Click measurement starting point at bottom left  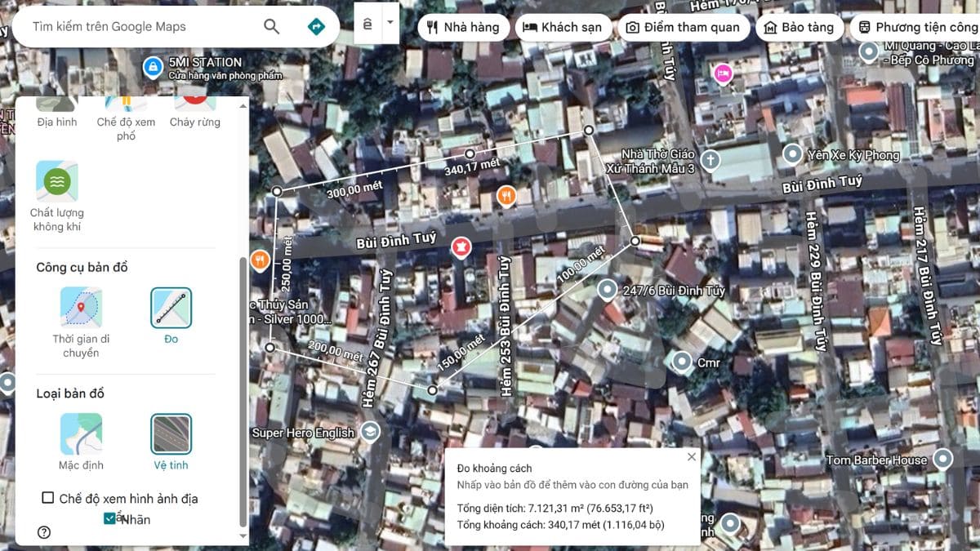(270, 348)
